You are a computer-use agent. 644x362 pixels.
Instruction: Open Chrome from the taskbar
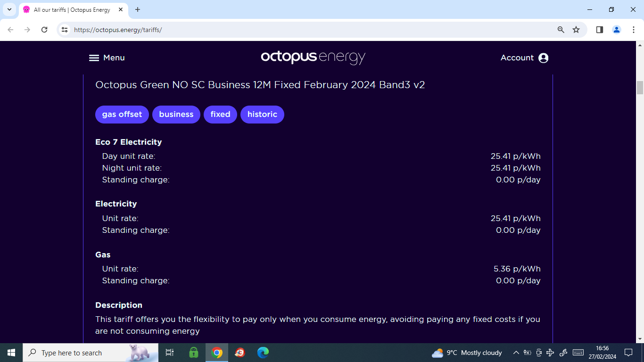[217, 353]
